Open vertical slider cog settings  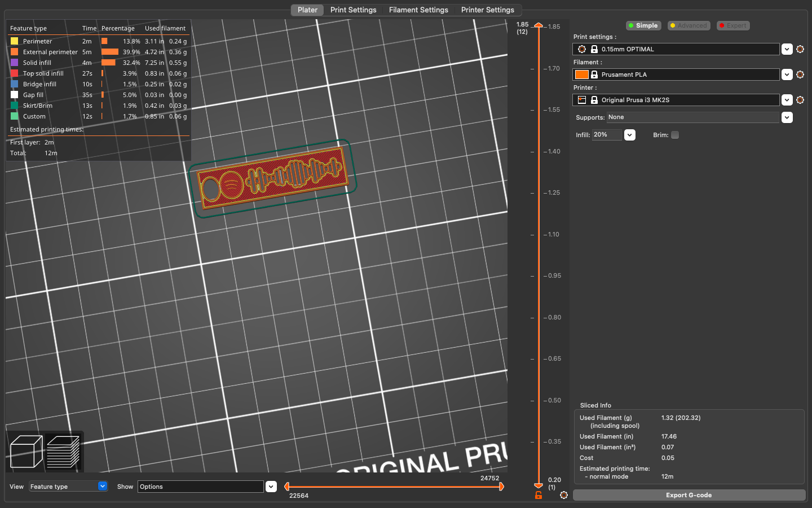(x=564, y=495)
